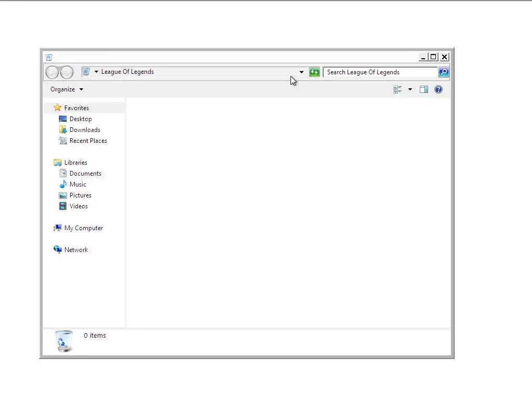Minimize the explorer window

coord(423,57)
